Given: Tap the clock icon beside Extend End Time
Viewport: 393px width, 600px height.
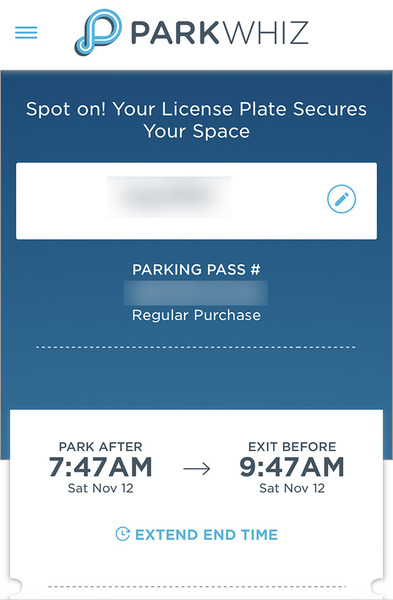Looking at the screenshot, I should click(x=123, y=534).
